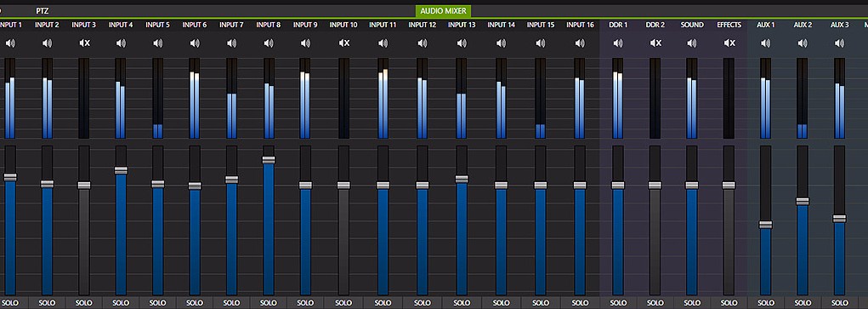Mute the SOUND channel speaker icon
The width and height of the screenshot is (868, 309).
coord(692,43)
